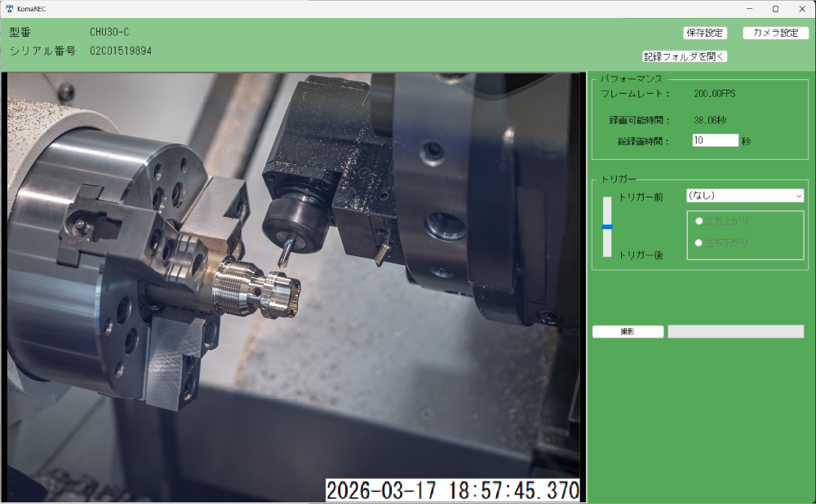This screenshot has width=816, height=504.
Task: Maximize the KomaREC window
Action: pyautogui.click(x=775, y=9)
